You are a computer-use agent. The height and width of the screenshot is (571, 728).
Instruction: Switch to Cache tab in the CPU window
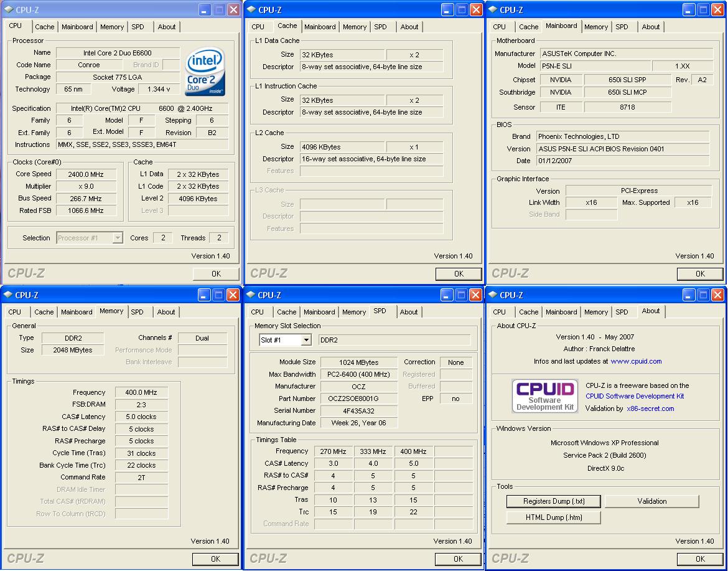pos(45,27)
